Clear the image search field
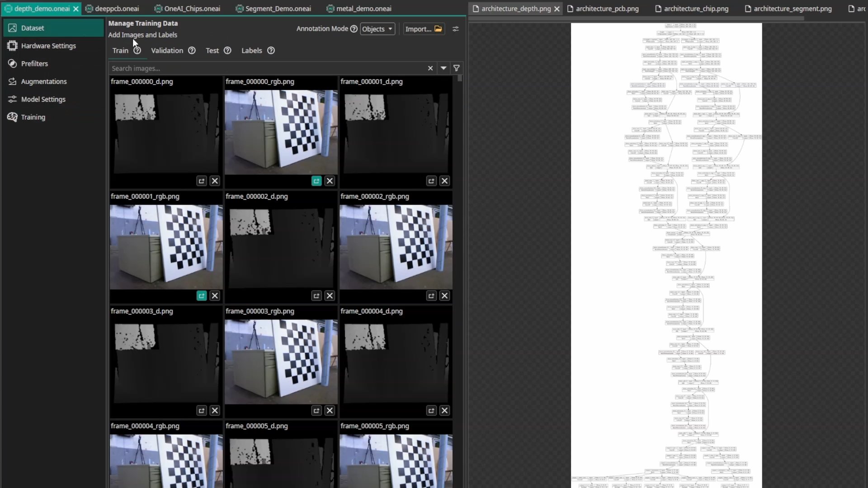Viewport: 868px width, 488px height. click(x=430, y=68)
